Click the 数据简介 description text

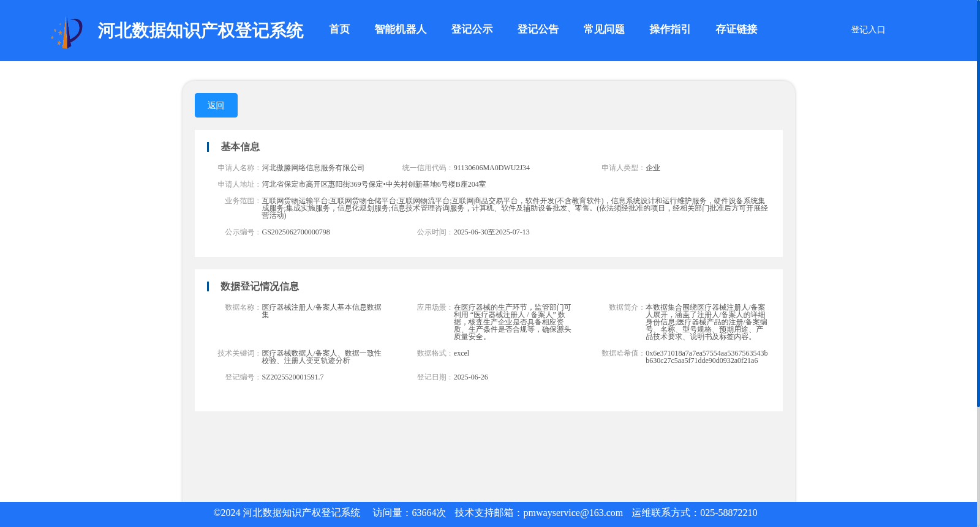(x=706, y=322)
